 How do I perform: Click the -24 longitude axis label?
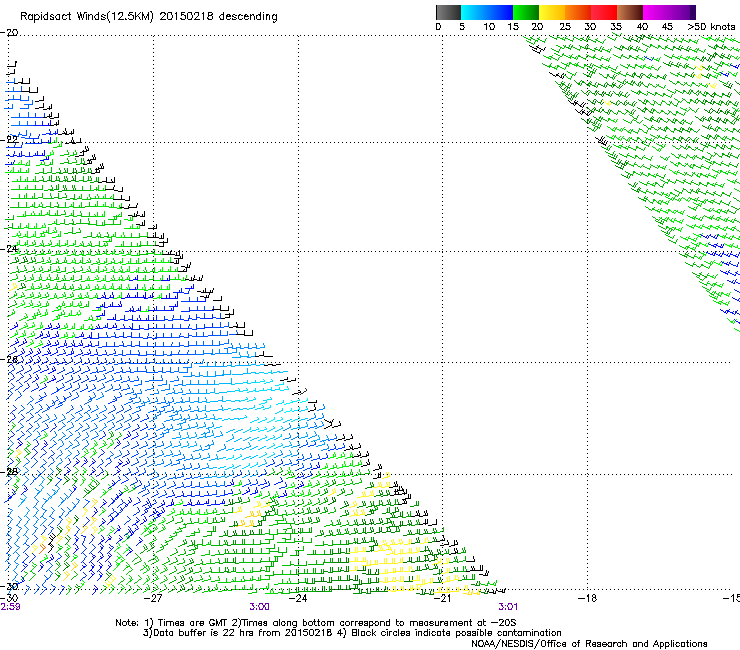click(x=298, y=598)
